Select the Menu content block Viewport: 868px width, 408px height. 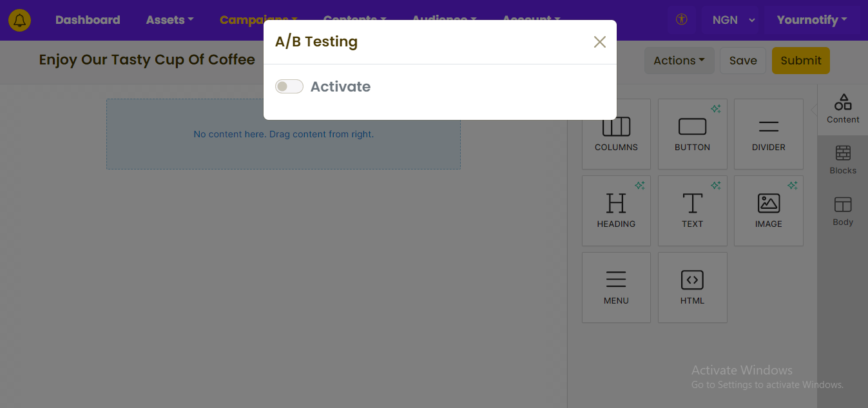click(616, 287)
